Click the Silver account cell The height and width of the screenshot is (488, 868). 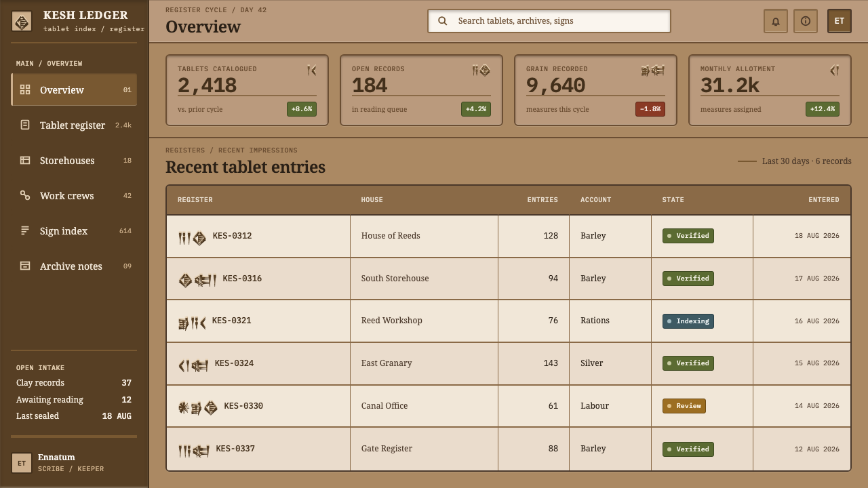click(x=610, y=363)
